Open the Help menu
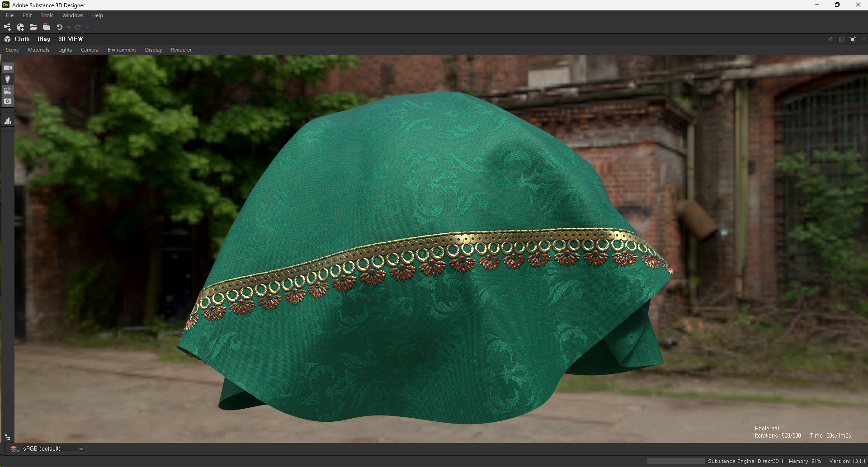Screen dimensions: 868x467 (x=98, y=15)
